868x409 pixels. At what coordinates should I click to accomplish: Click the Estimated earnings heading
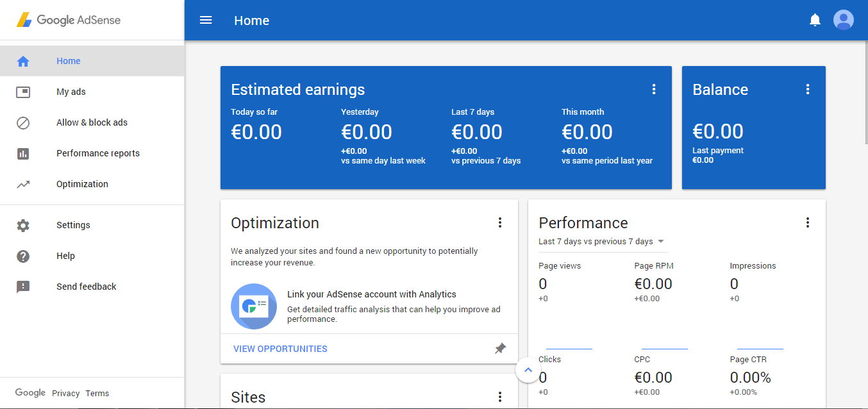pos(298,90)
